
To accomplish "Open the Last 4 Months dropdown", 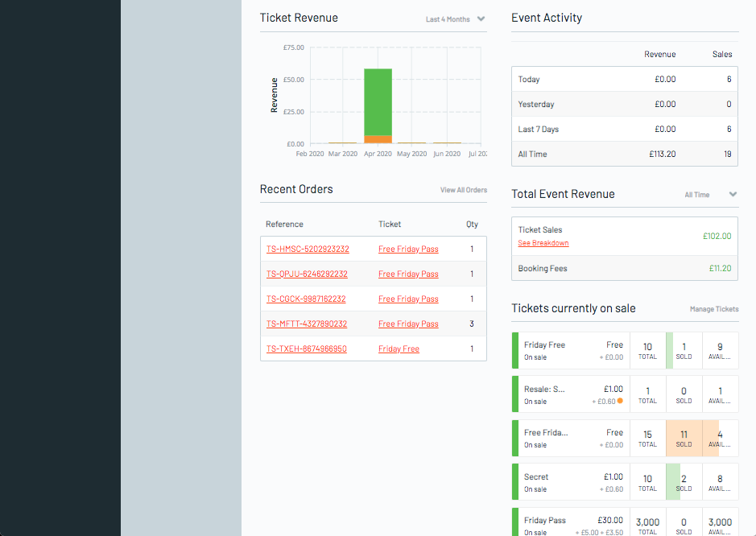I will 455,19.
